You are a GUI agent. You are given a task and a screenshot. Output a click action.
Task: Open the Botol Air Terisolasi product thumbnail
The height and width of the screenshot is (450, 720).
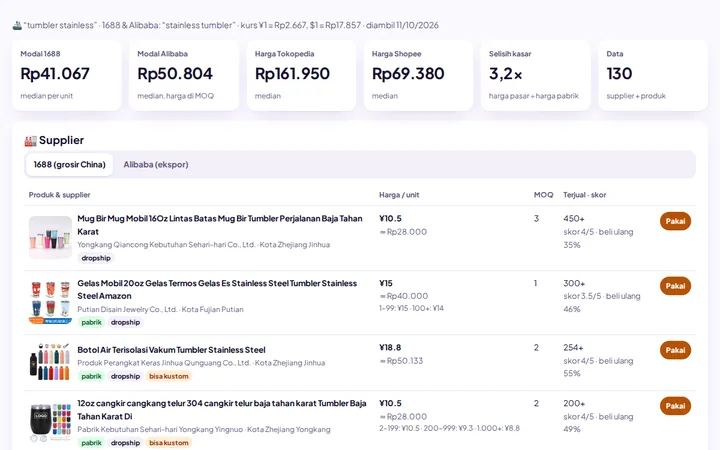click(50, 362)
